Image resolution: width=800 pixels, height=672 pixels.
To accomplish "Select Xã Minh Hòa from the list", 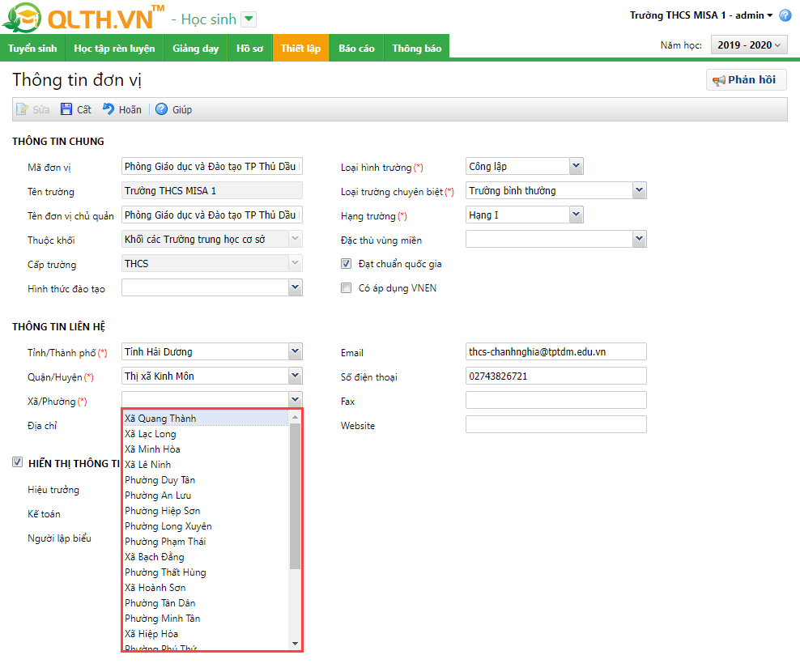I will [x=206, y=449].
